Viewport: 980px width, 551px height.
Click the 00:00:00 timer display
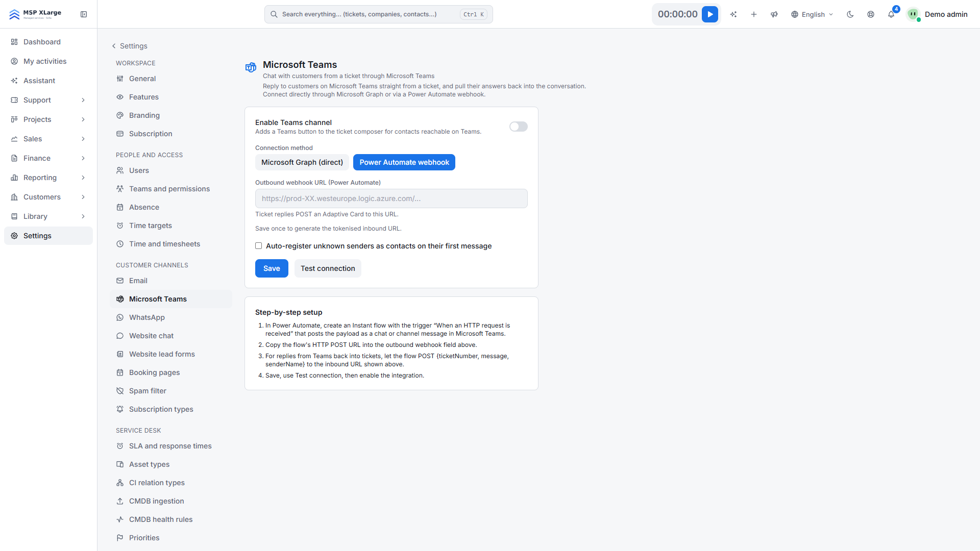677,14
